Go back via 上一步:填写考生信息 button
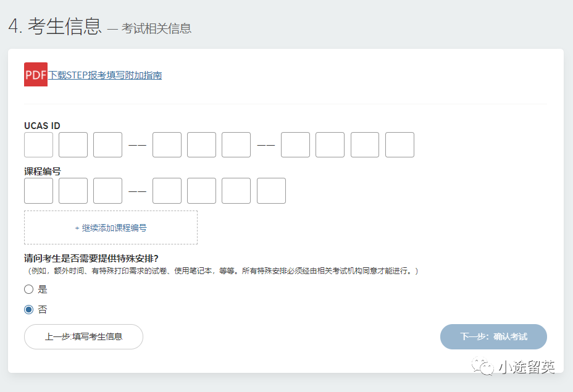The image size is (573, 392). coord(83,337)
